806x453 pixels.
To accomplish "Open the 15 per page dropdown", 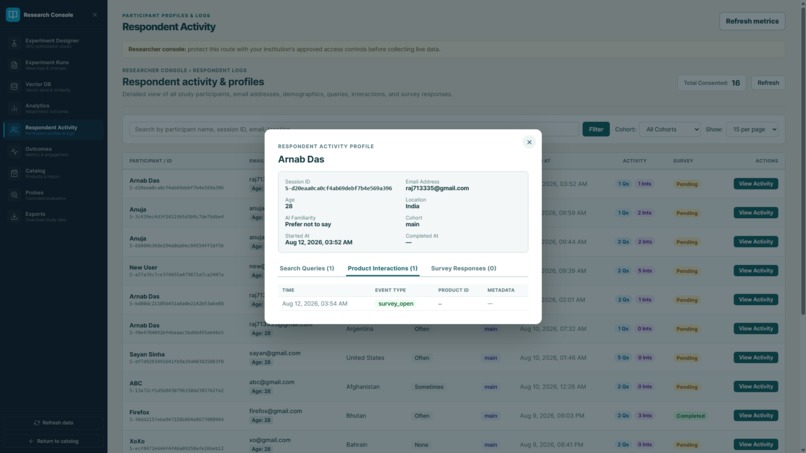I will click(x=752, y=129).
